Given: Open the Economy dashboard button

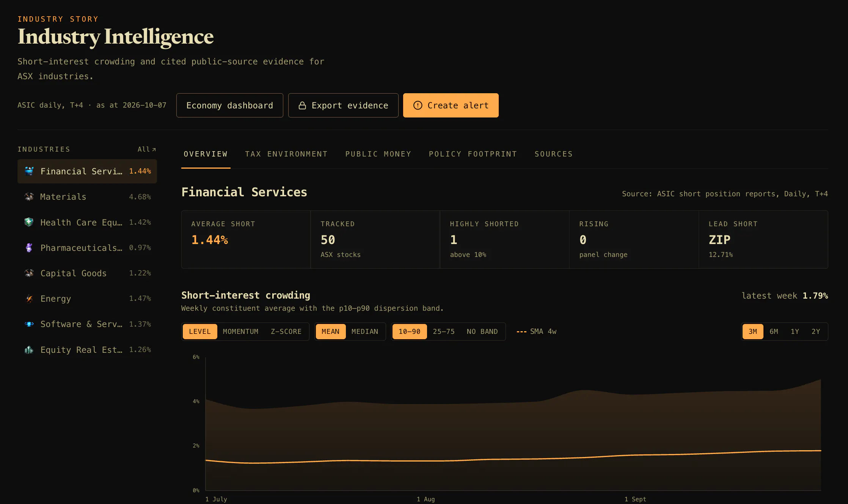Looking at the screenshot, I should coord(230,105).
